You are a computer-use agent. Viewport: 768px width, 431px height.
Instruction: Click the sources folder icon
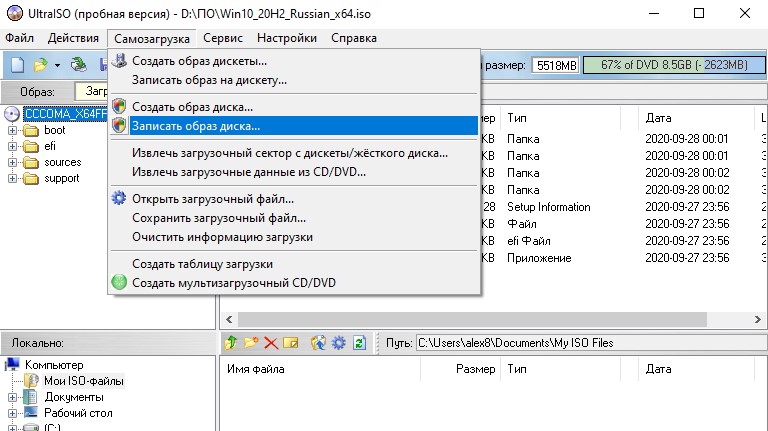click(x=31, y=163)
